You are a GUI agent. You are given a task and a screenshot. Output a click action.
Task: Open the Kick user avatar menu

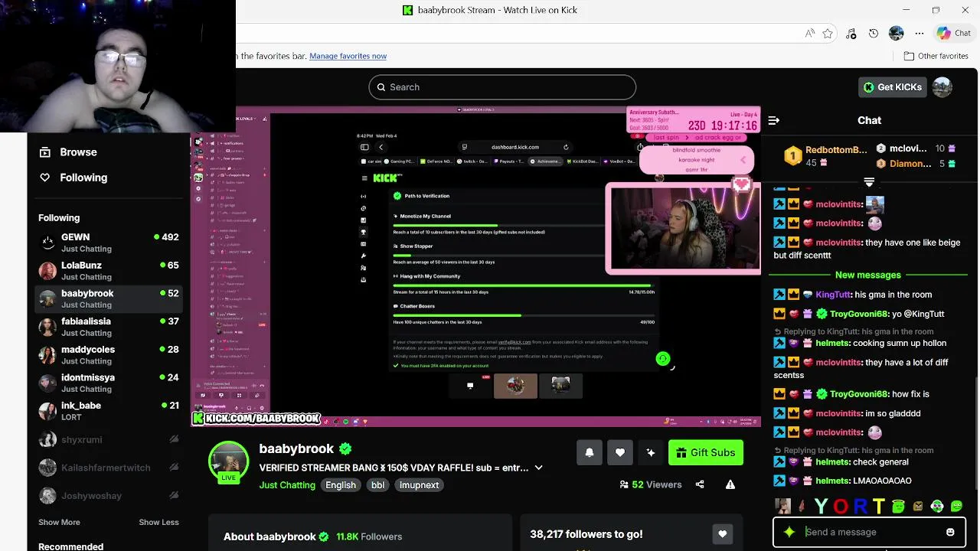942,87
